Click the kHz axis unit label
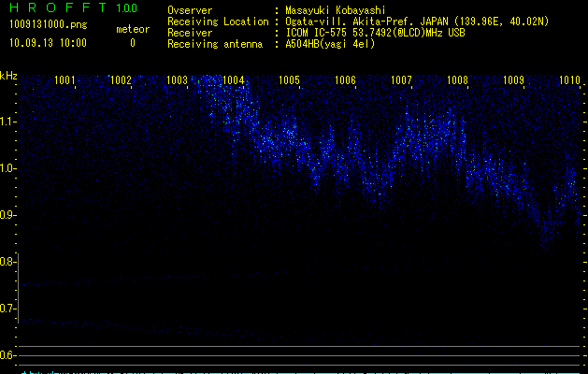This screenshot has width=588, height=374. pyautogui.click(x=8, y=76)
